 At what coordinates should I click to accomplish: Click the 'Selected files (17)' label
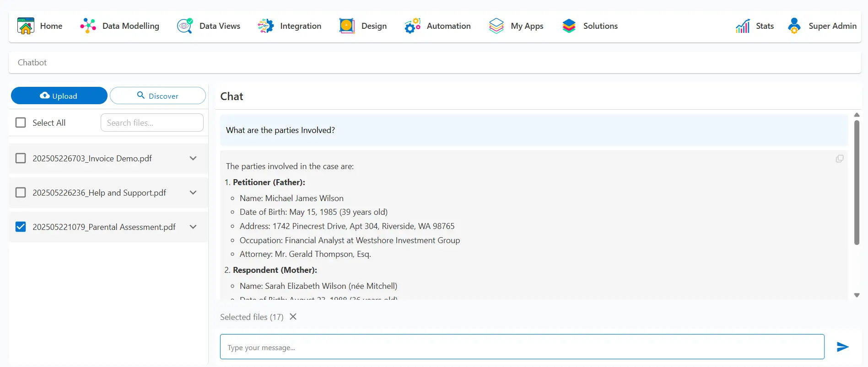252,317
